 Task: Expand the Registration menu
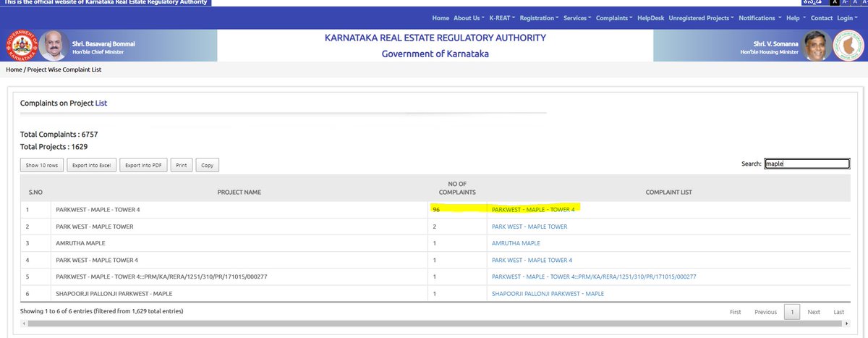(540, 17)
